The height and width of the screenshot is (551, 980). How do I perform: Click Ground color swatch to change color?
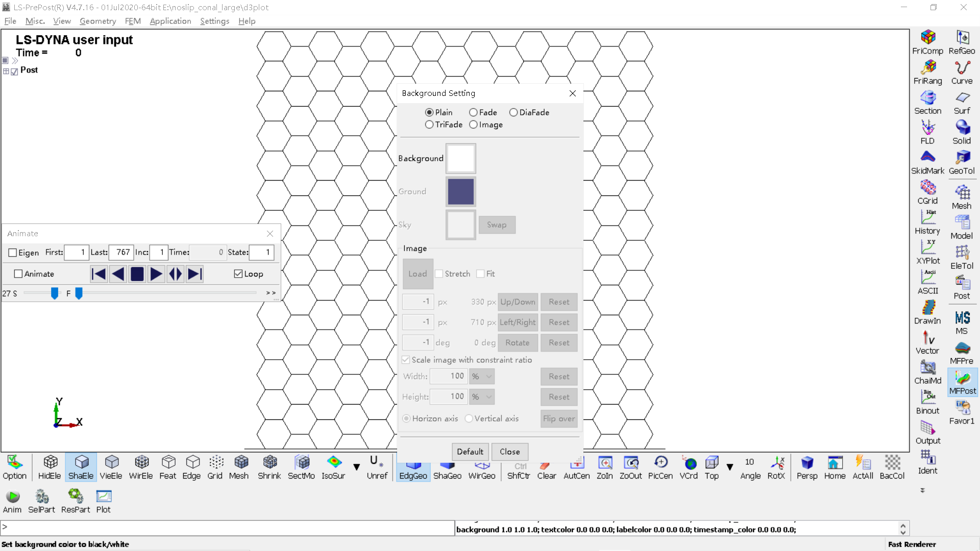(460, 191)
